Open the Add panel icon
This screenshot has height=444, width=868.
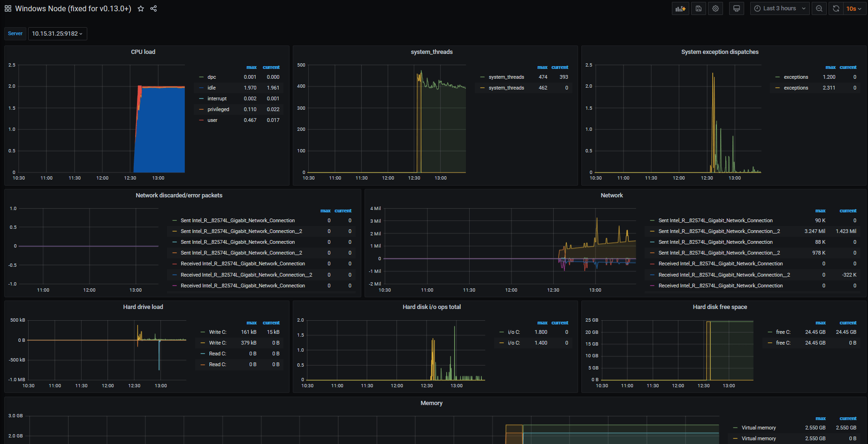point(680,8)
